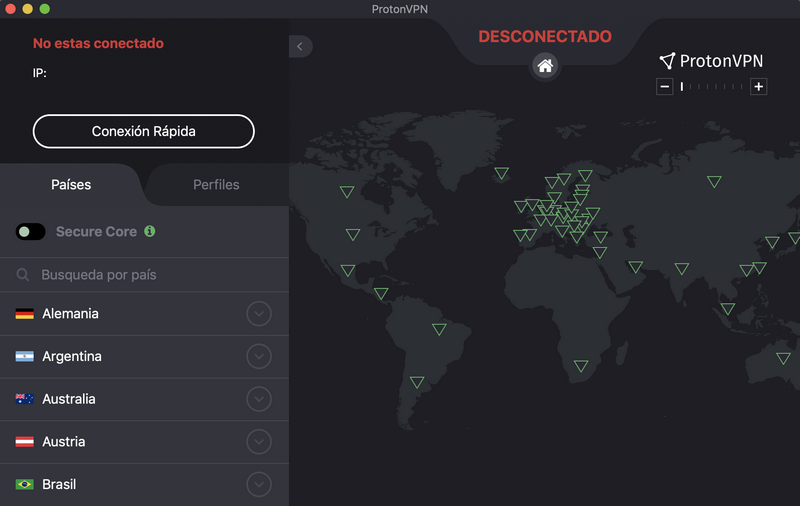Switch to the Perfiles tab
This screenshot has height=506, width=800.
(x=216, y=185)
